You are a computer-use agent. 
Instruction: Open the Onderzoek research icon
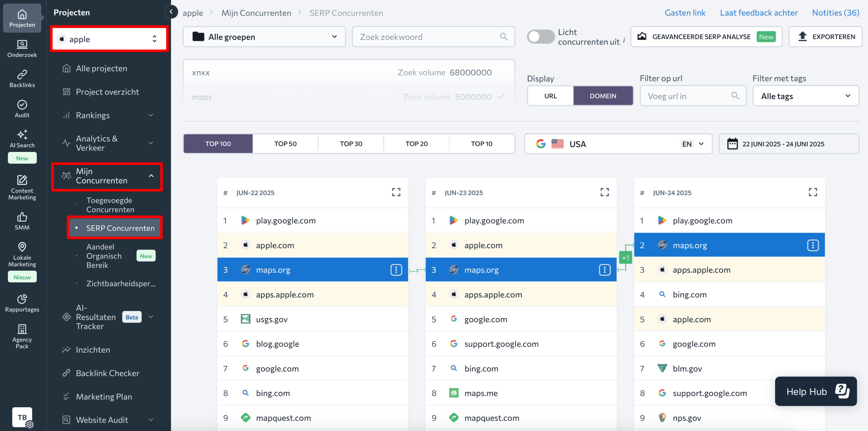[x=22, y=44]
